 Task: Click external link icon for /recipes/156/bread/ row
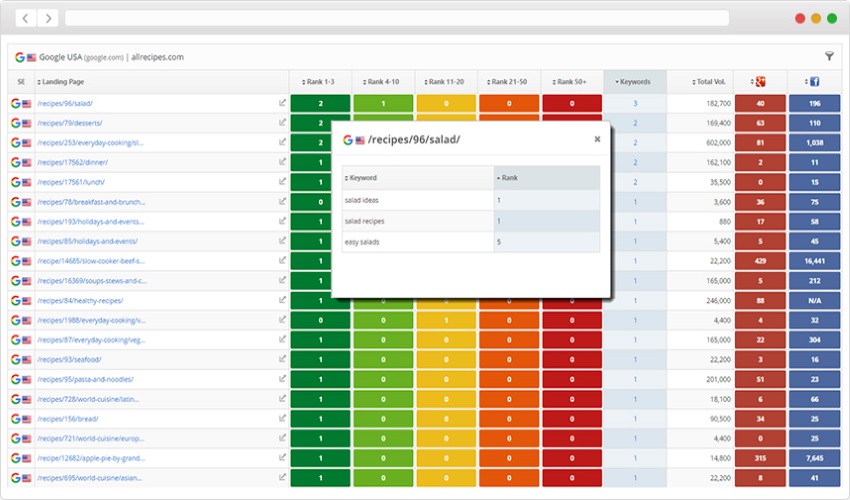282,419
